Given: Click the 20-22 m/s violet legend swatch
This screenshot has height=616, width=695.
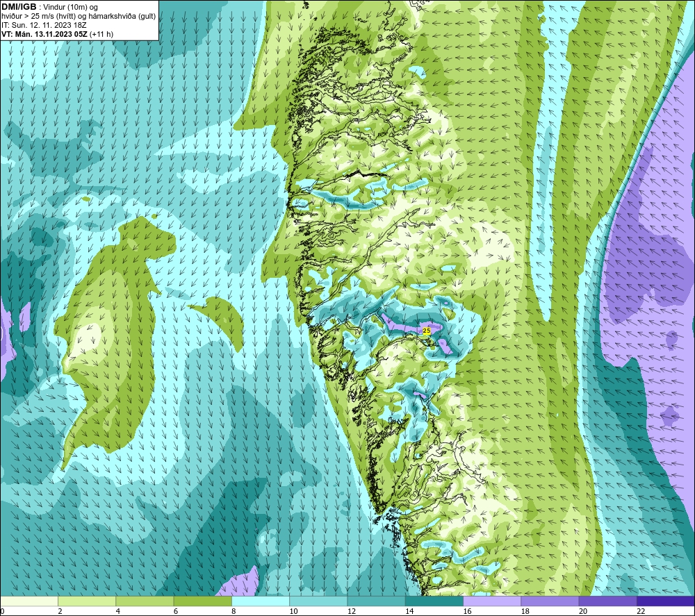Looking at the screenshot, I should 607,601.
